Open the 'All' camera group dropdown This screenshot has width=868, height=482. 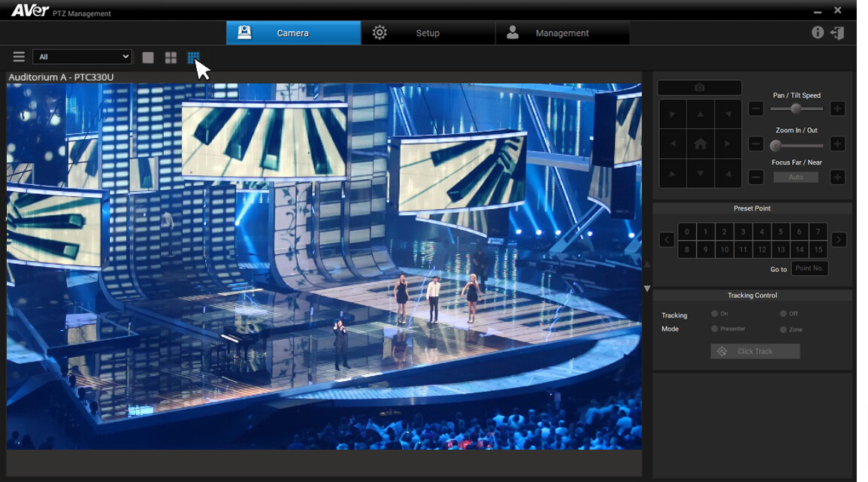[83, 57]
